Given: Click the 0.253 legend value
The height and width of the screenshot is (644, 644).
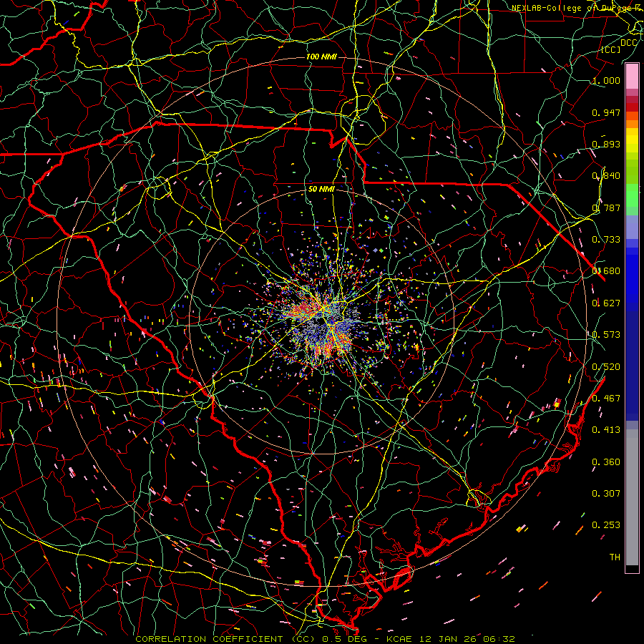Looking at the screenshot, I should tap(606, 525).
